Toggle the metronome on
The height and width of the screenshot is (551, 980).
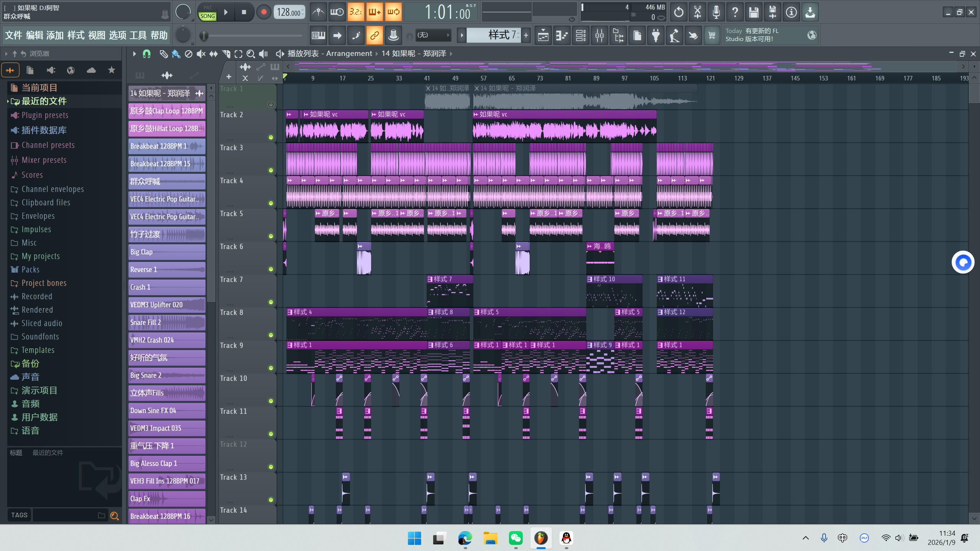pyautogui.click(x=318, y=12)
